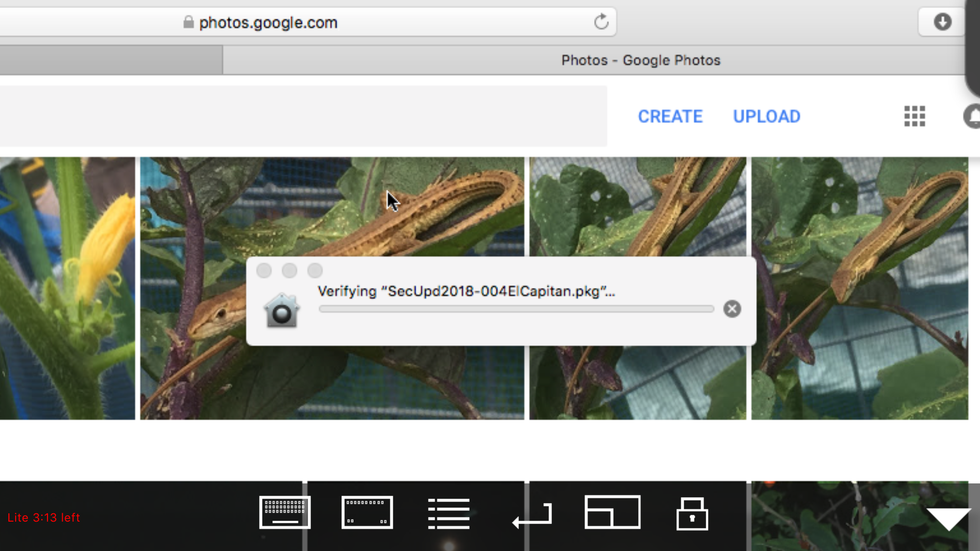The width and height of the screenshot is (980, 551).
Task: Open the rightmost lizard photo thumbnail
Action: pyautogui.click(x=860, y=288)
